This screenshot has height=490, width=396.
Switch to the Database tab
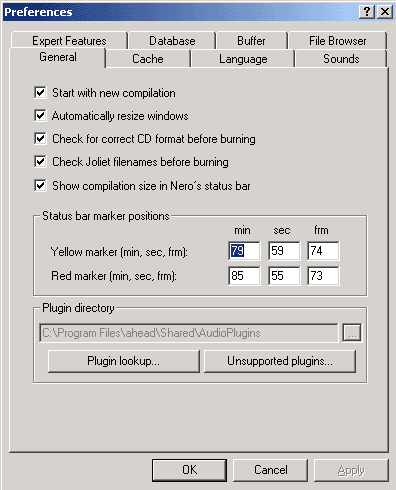[x=172, y=41]
